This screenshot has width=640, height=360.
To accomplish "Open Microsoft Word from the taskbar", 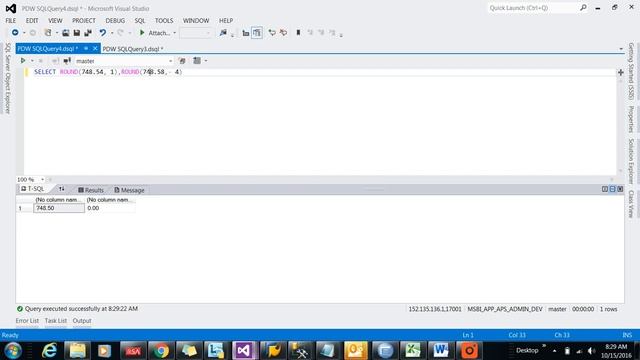I will click(440, 351).
